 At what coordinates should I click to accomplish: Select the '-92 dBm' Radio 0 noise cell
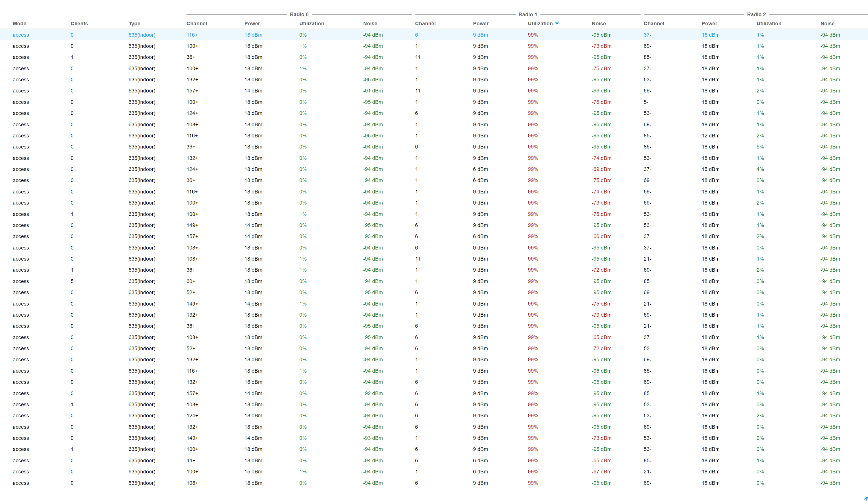(373, 393)
